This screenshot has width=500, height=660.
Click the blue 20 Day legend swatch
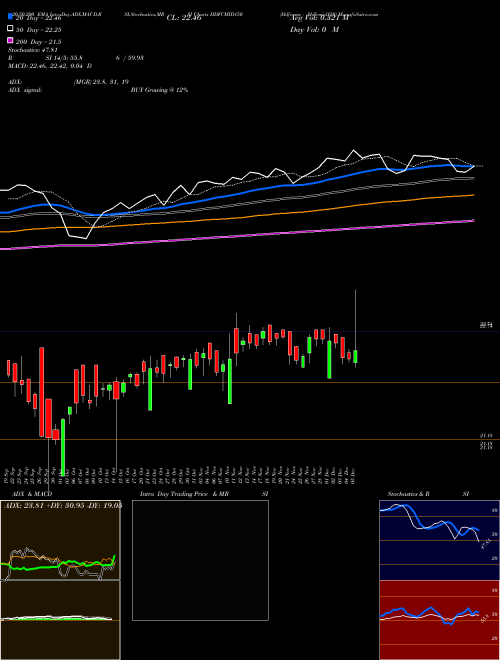click(10, 17)
